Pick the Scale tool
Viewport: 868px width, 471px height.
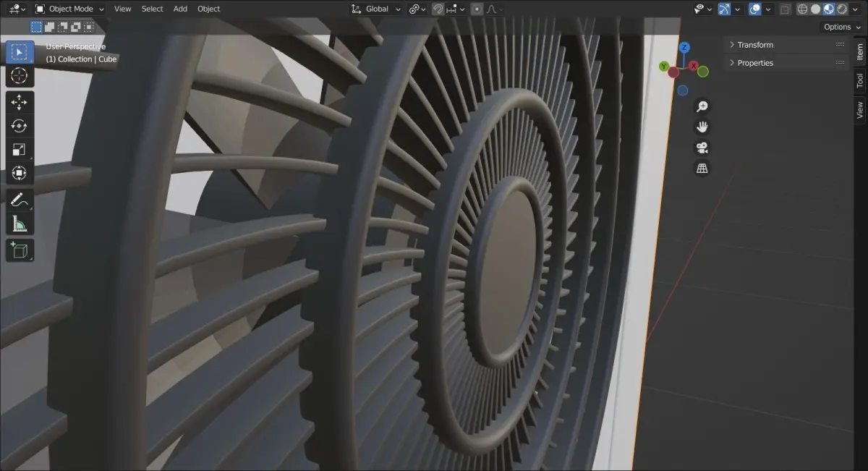(x=20, y=150)
